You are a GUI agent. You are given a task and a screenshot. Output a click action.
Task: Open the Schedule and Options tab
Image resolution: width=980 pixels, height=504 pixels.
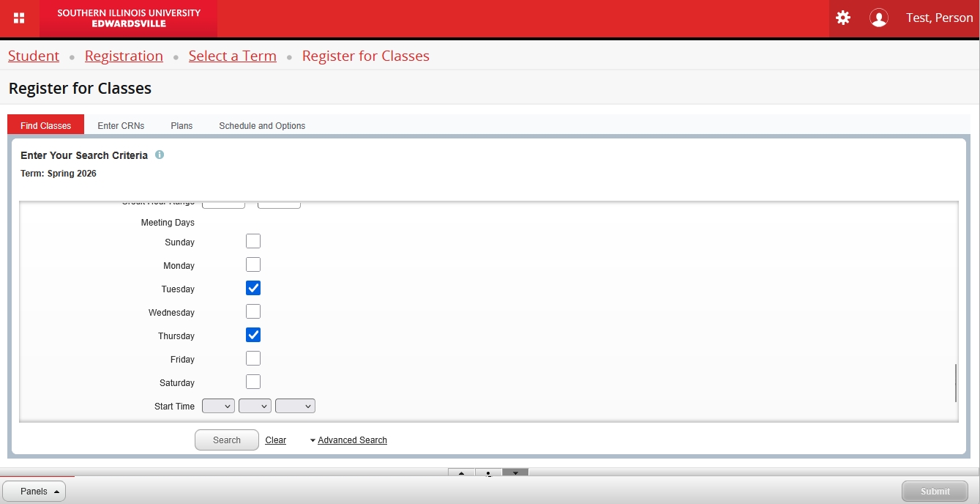(262, 125)
